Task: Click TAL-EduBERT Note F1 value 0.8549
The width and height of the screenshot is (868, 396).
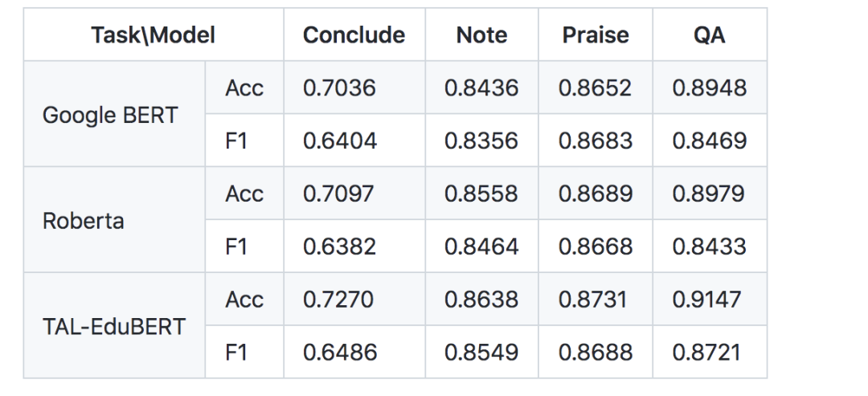Action: pos(481,352)
